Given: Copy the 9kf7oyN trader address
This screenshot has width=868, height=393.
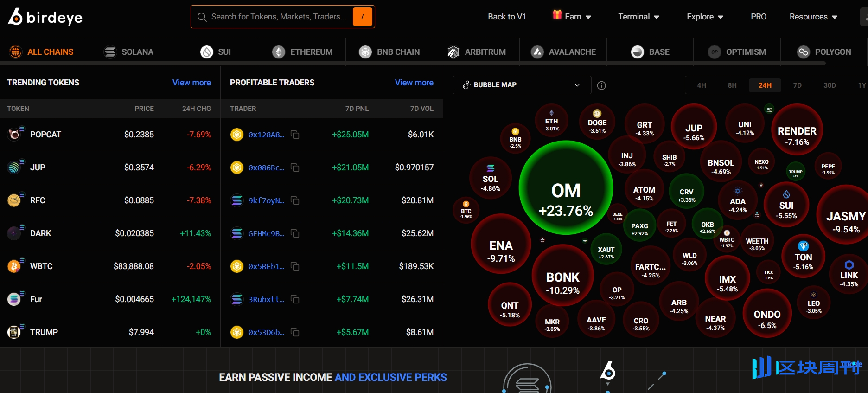Looking at the screenshot, I should [x=295, y=200].
